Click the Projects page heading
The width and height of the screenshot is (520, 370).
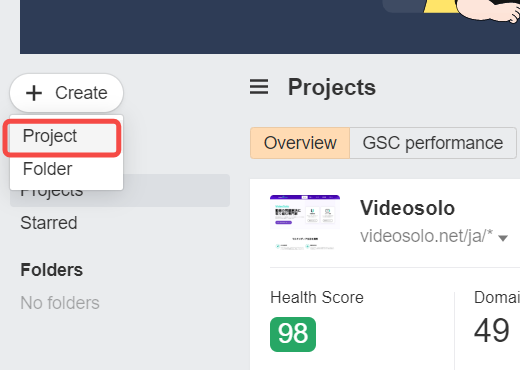pos(332,87)
